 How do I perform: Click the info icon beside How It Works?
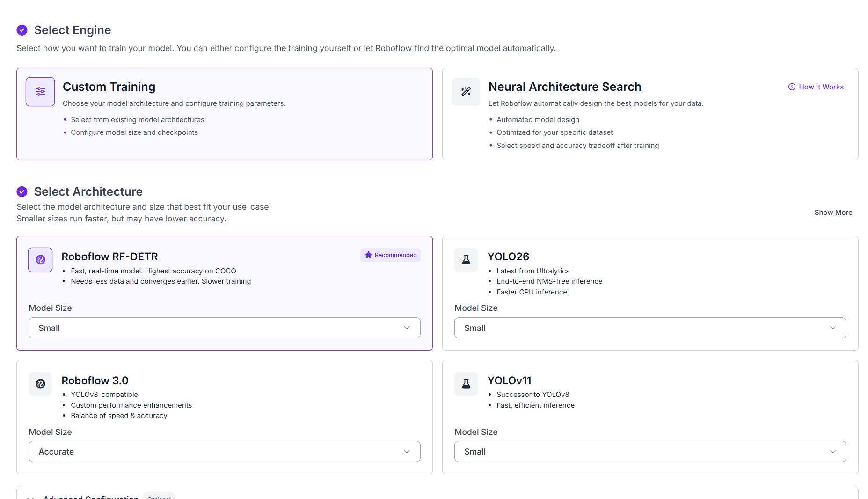(792, 87)
